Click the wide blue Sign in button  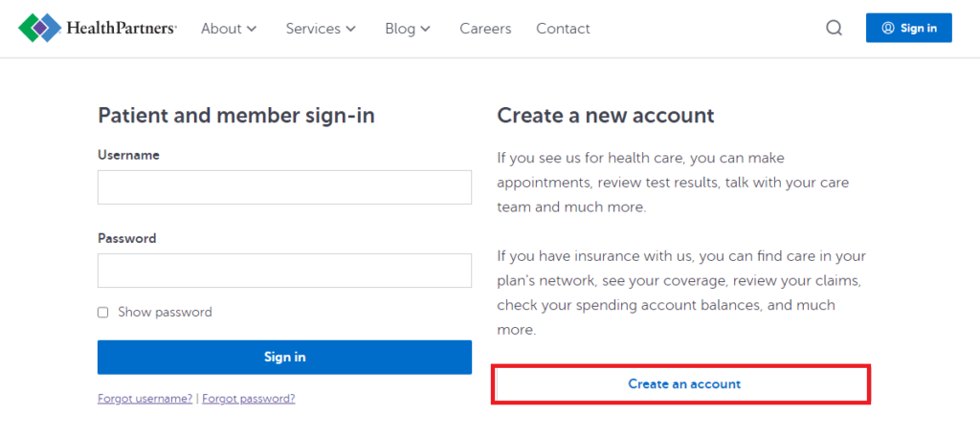[284, 357]
